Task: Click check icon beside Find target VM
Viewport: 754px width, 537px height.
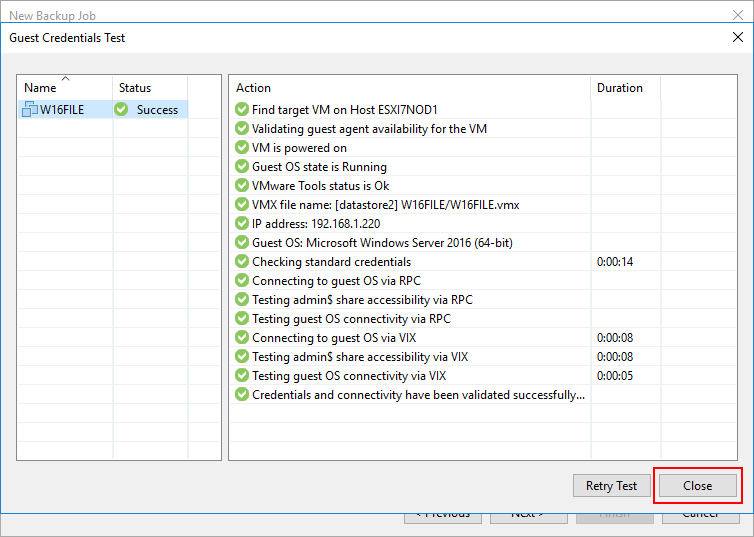Action: [241, 110]
